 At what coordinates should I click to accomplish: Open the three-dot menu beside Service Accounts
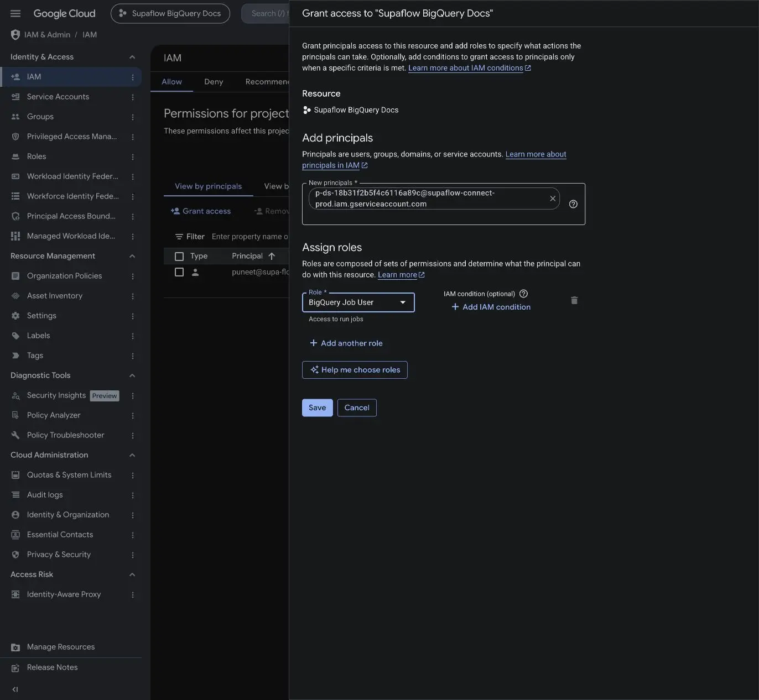tap(133, 97)
